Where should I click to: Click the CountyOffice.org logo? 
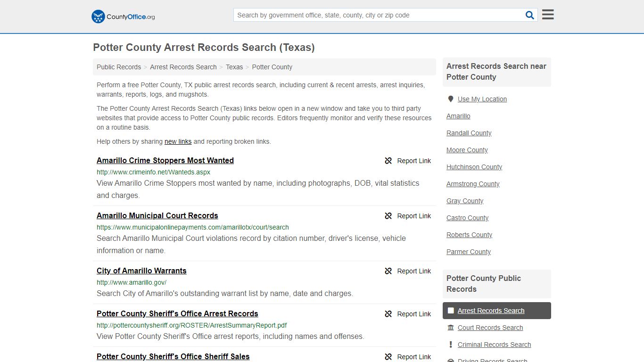[122, 16]
